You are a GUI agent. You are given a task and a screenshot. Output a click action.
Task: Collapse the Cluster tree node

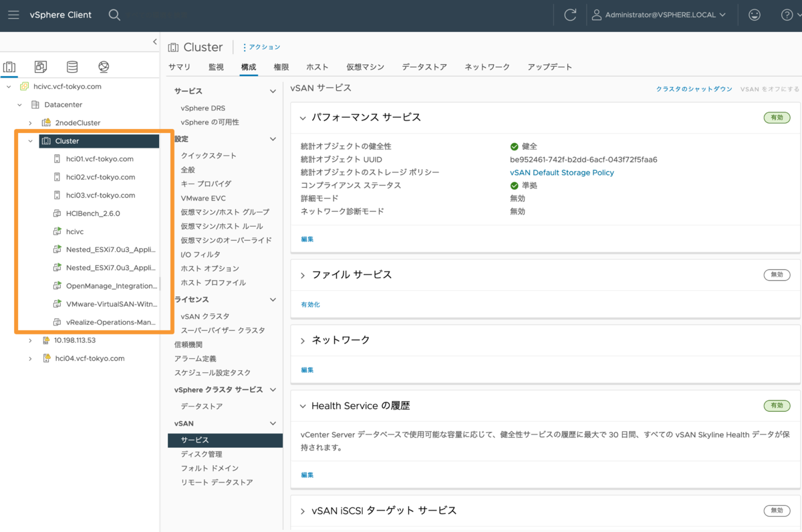point(30,141)
